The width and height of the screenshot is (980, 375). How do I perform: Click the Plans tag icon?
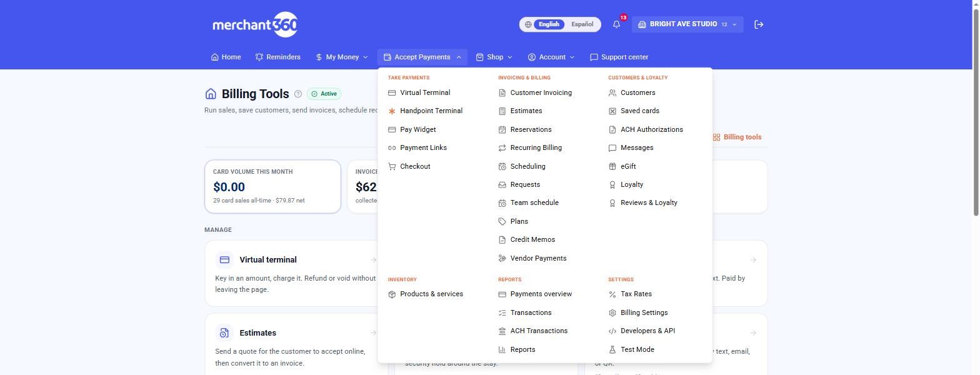502,221
